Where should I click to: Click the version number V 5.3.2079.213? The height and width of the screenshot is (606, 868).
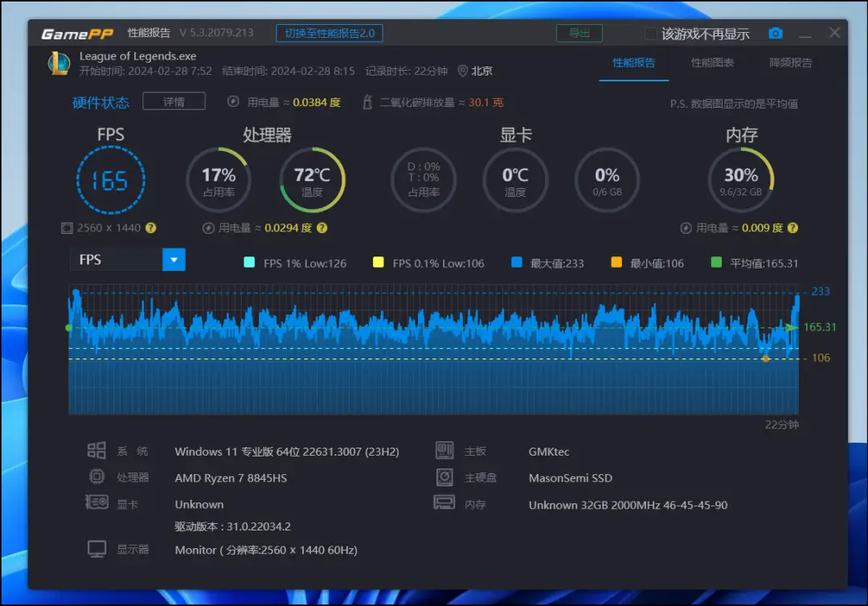[216, 33]
